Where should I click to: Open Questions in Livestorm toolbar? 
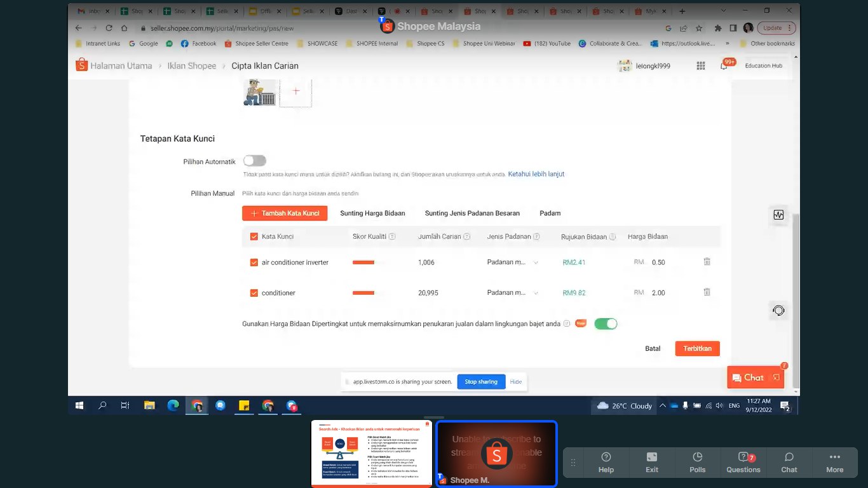click(x=743, y=463)
